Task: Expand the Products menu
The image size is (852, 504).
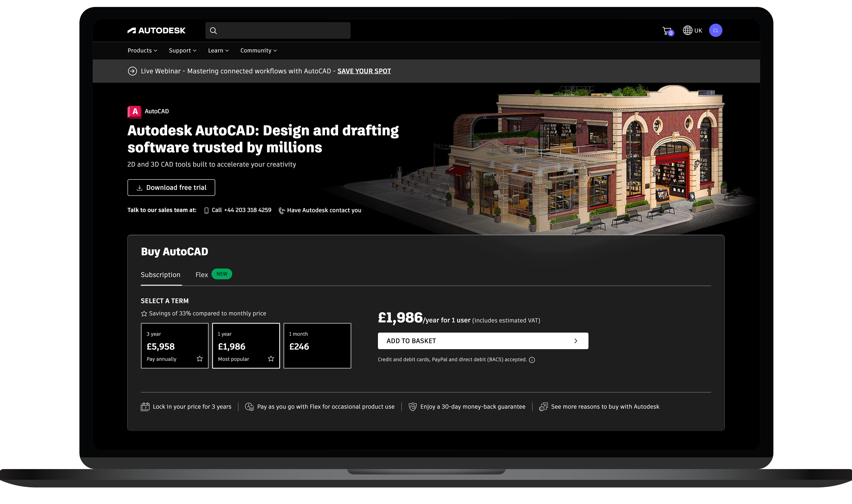Action: click(142, 51)
